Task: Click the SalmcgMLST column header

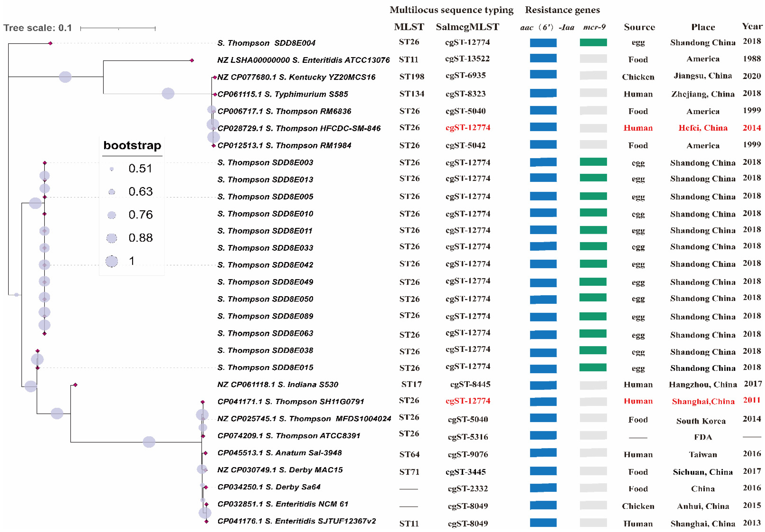Action: [x=467, y=27]
